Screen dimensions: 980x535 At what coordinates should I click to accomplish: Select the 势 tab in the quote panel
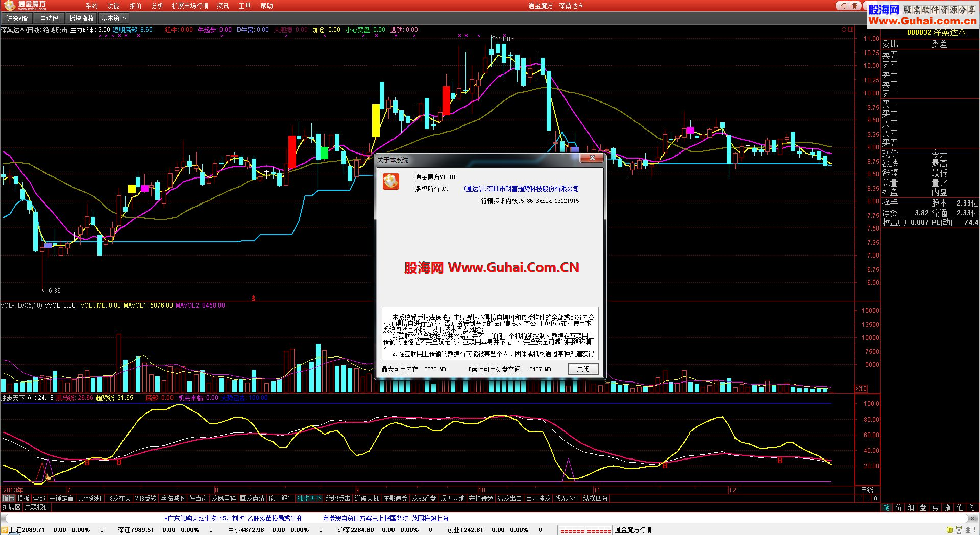(x=935, y=507)
